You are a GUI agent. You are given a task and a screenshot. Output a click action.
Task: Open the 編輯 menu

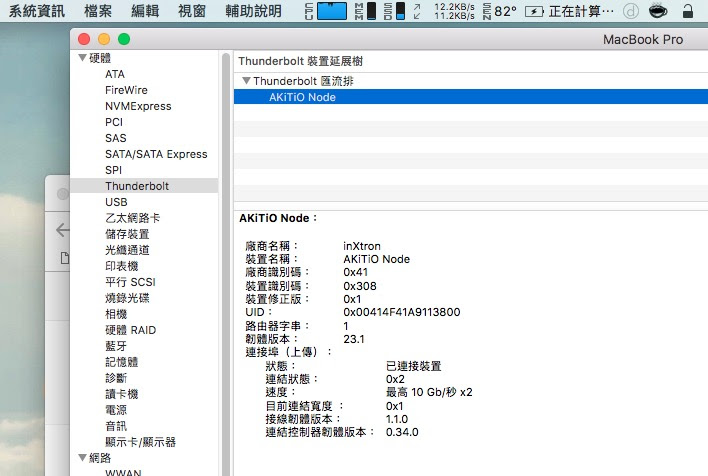(x=145, y=11)
